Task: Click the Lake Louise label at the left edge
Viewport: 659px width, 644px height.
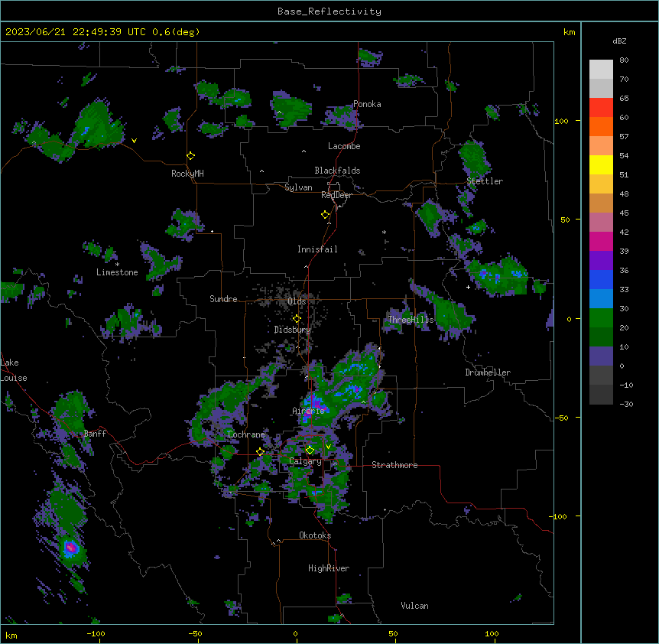Action: 12,370
